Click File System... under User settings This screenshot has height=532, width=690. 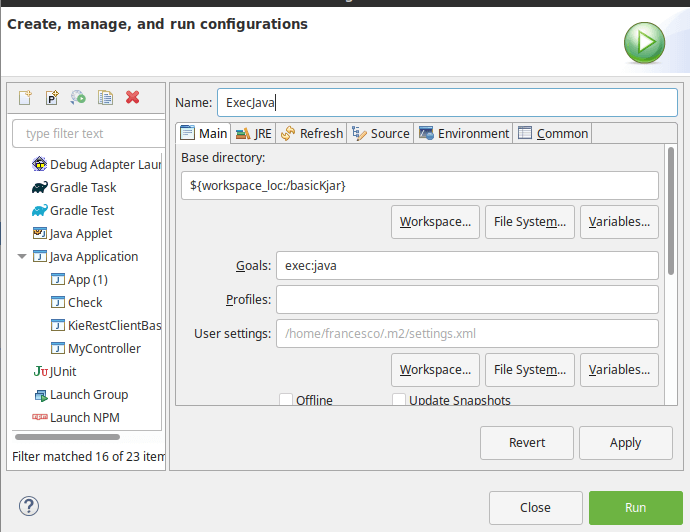coord(530,370)
